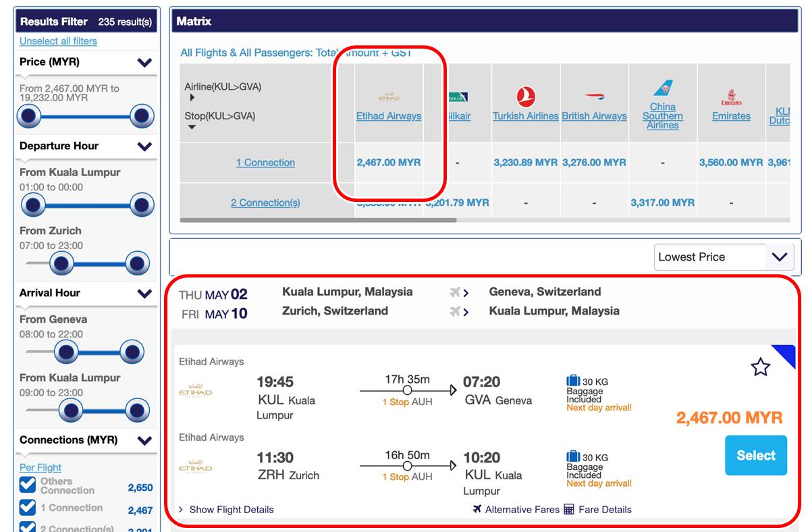Click the left handle of the 08:00 to 22:00 slider

65,352
